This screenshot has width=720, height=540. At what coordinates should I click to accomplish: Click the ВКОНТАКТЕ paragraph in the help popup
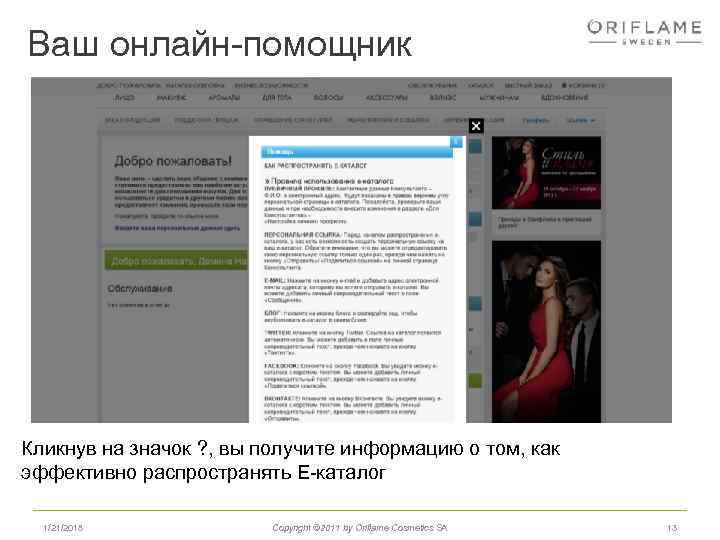353,408
